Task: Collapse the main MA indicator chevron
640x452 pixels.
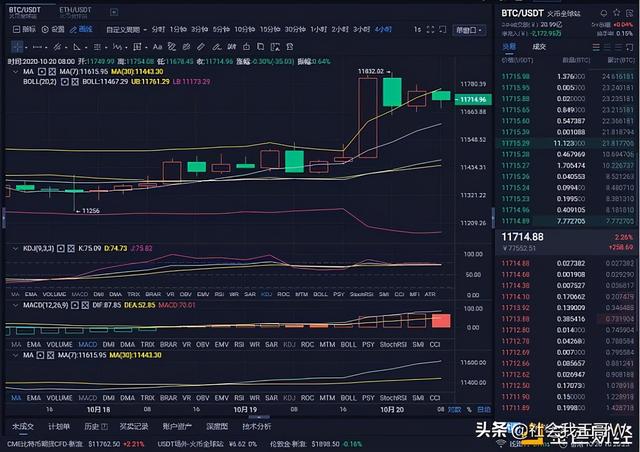Action: click(15, 72)
